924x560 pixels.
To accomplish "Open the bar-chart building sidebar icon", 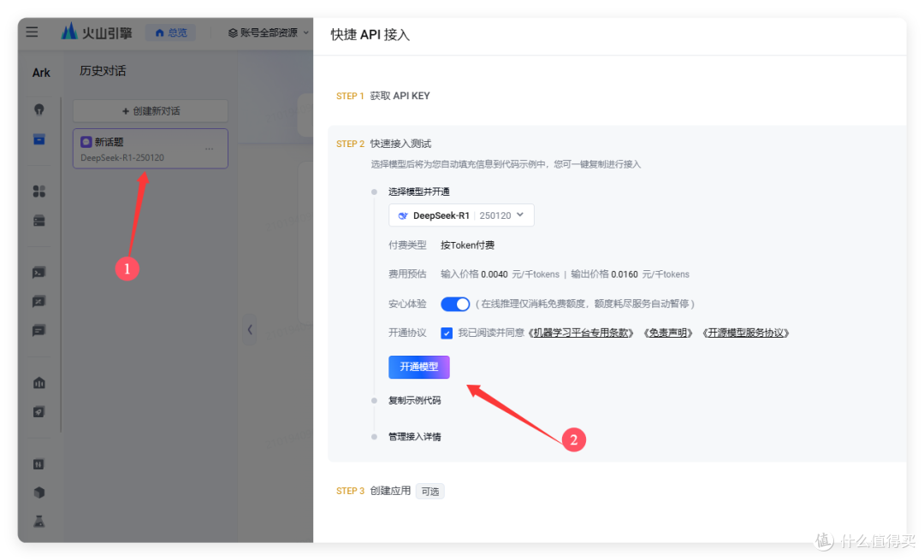I will pos(38,383).
